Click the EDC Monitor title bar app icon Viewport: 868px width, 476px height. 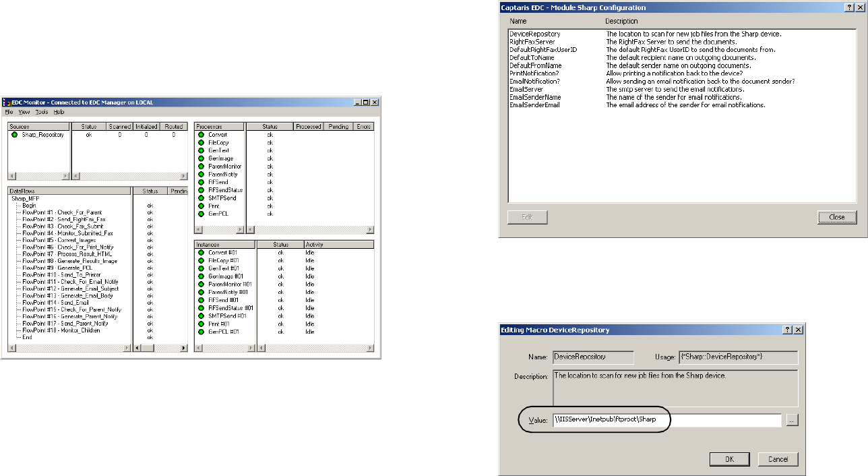7,102
